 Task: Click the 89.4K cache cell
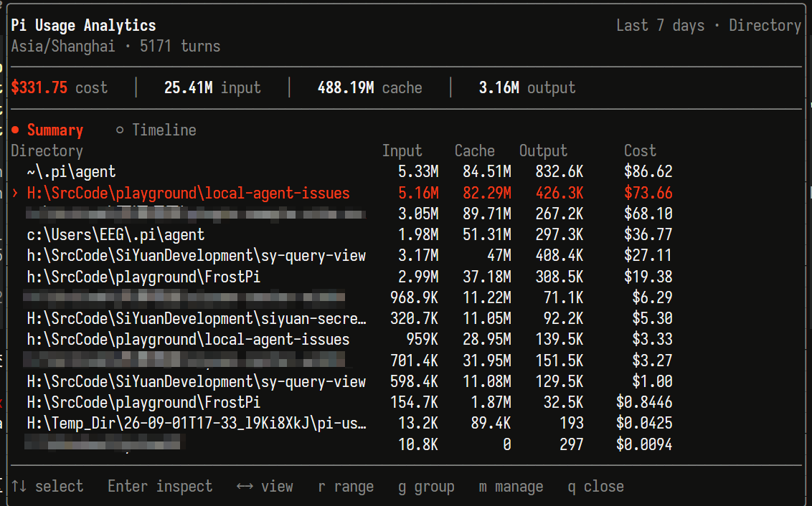point(491,423)
